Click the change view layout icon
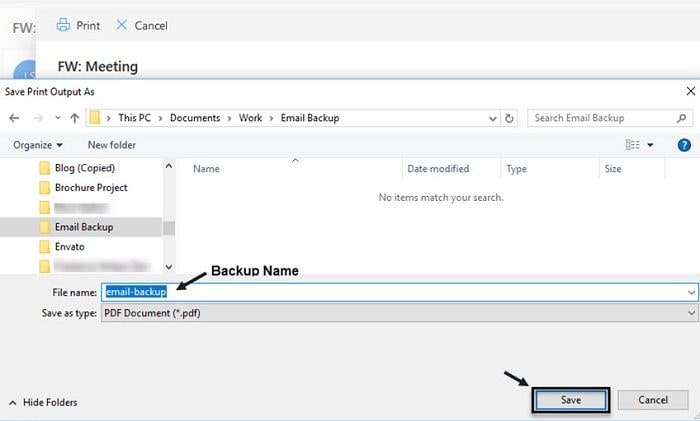The height and width of the screenshot is (421, 700). click(632, 145)
